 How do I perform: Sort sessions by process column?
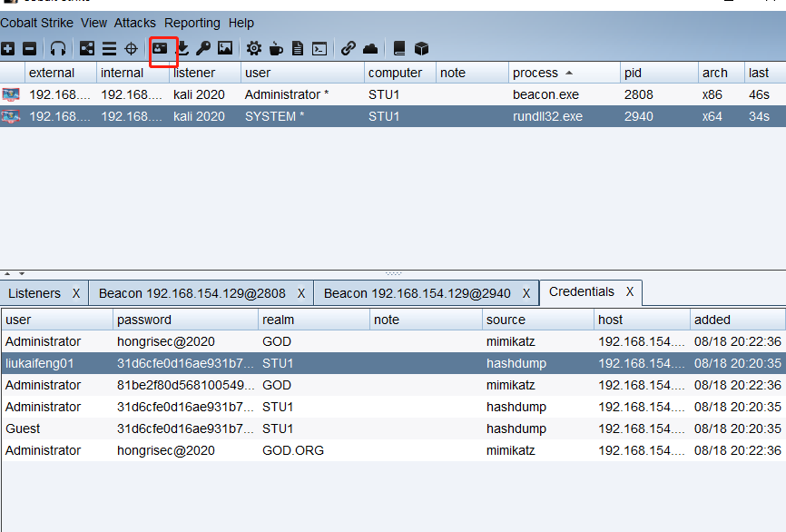click(564, 73)
